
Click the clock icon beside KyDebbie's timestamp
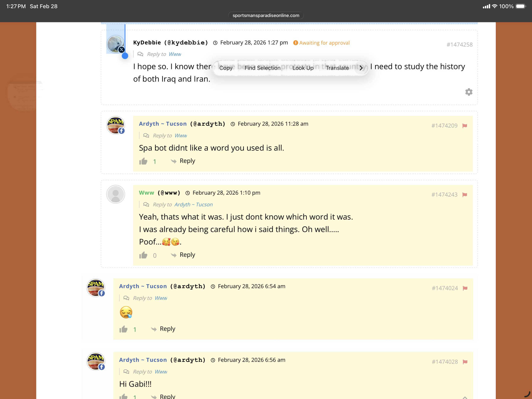point(215,43)
